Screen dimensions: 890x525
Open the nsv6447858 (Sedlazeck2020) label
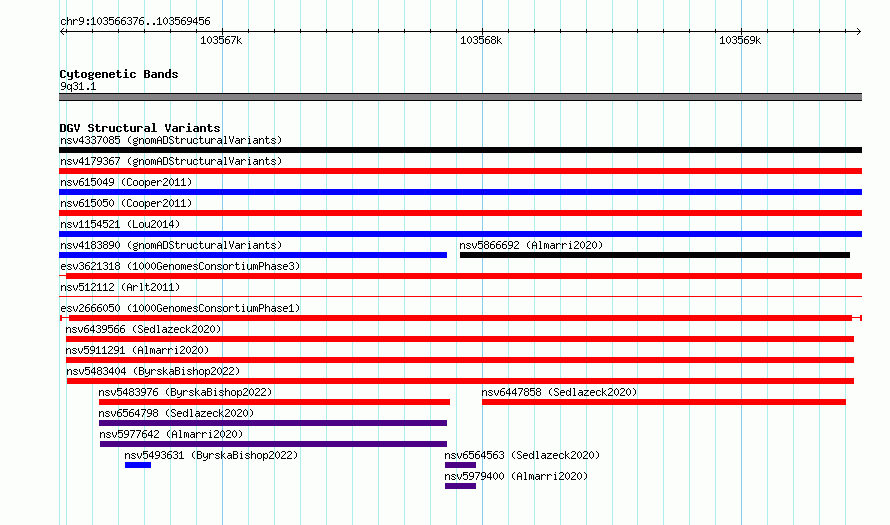(x=559, y=392)
